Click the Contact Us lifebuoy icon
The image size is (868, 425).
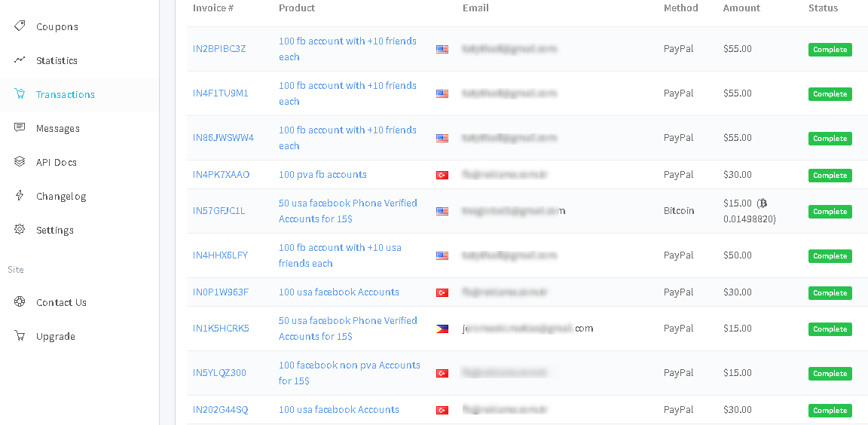(20, 301)
